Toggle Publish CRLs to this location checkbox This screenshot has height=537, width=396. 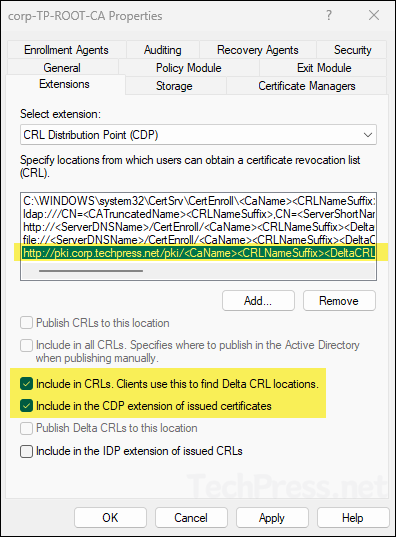[x=26, y=323]
